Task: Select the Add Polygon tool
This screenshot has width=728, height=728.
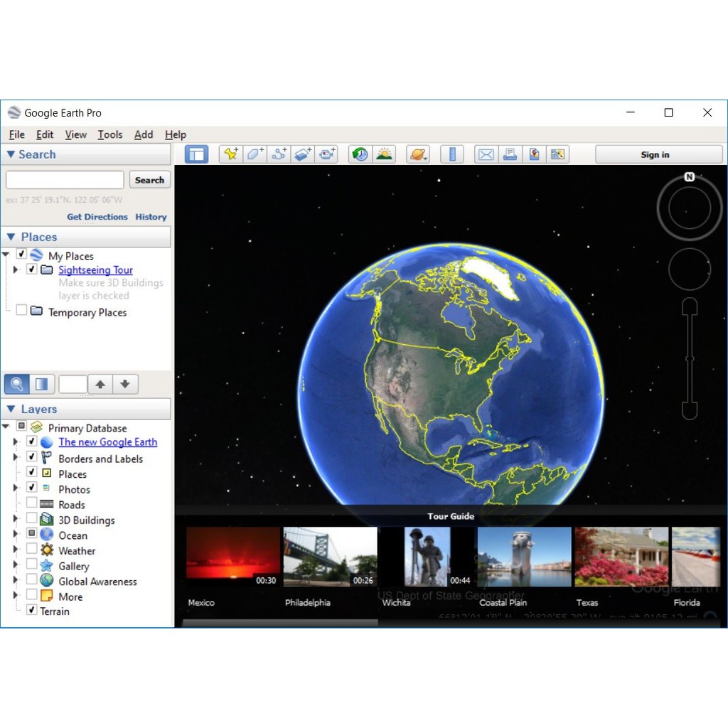Action: tap(255, 154)
